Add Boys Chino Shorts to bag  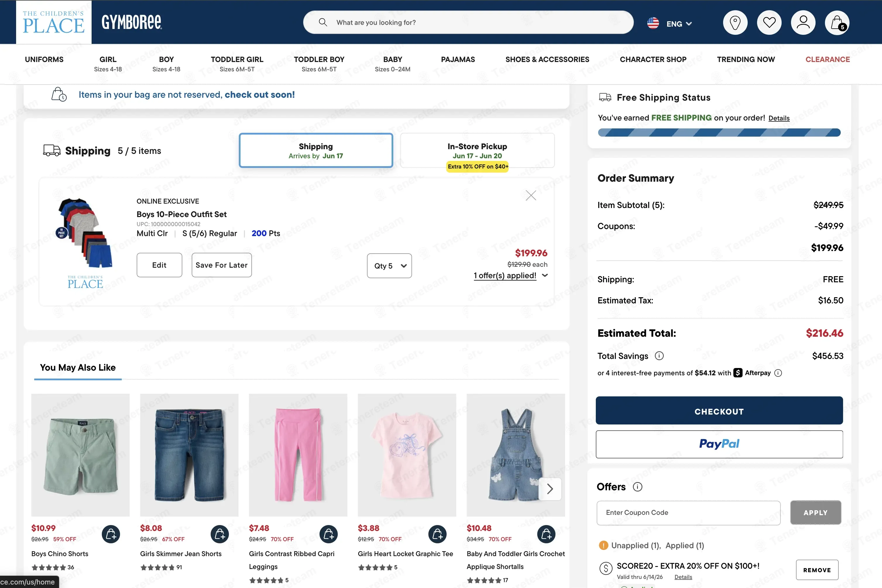[x=111, y=534]
